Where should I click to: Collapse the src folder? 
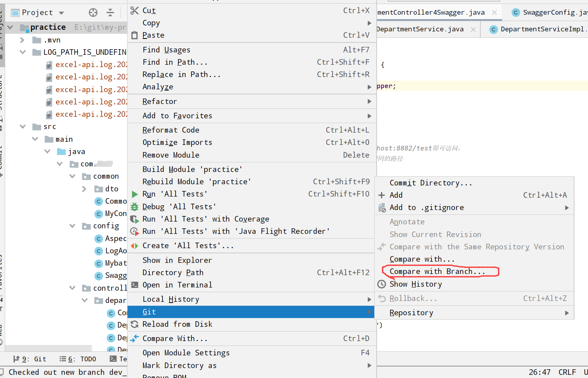(x=23, y=127)
